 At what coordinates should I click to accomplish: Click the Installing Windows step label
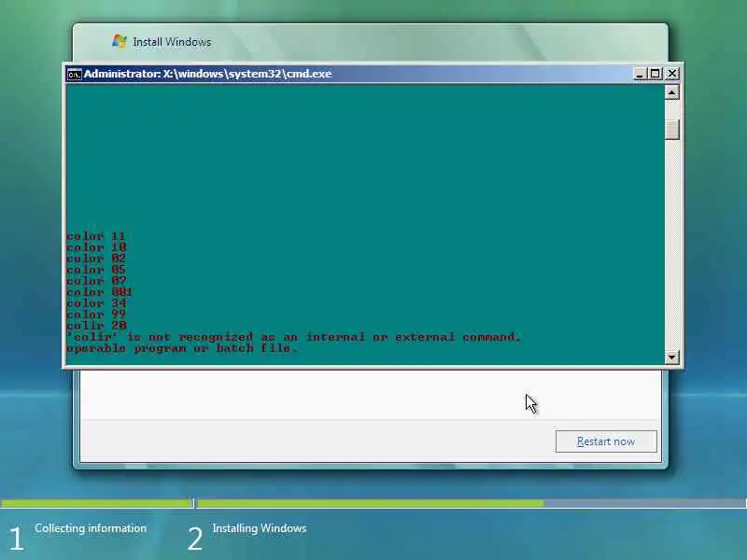pyautogui.click(x=260, y=528)
